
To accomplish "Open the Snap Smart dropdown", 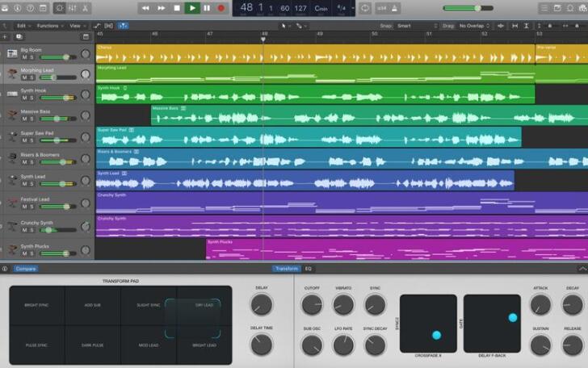I will pyautogui.click(x=417, y=26).
